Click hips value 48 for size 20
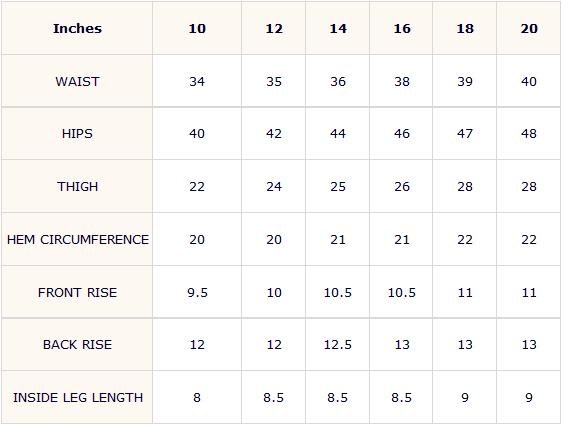The height and width of the screenshot is (427, 564). (x=529, y=134)
